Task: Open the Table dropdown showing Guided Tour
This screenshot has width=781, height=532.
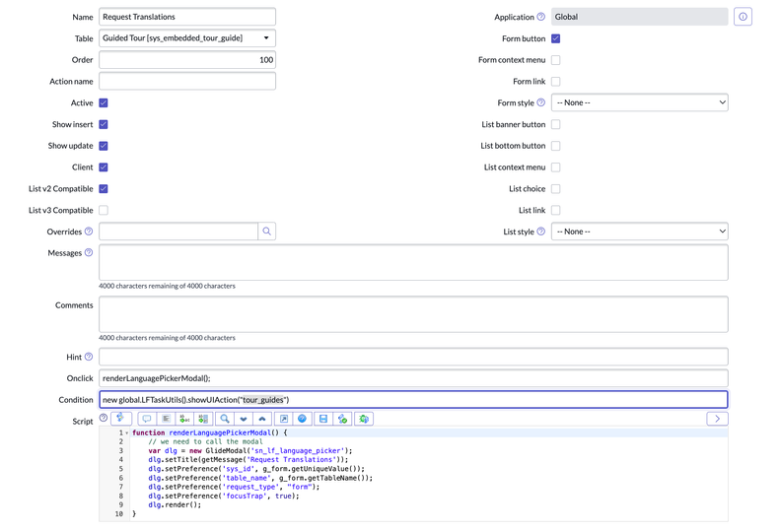Action: point(187,38)
